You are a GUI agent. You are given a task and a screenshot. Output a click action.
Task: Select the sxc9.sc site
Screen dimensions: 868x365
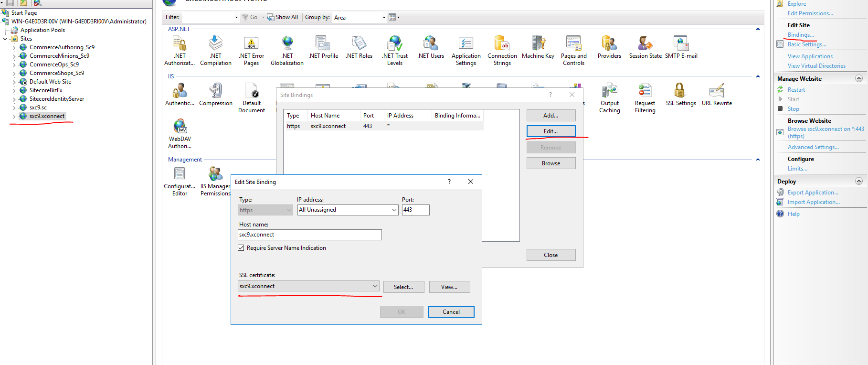(x=38, y=107)
